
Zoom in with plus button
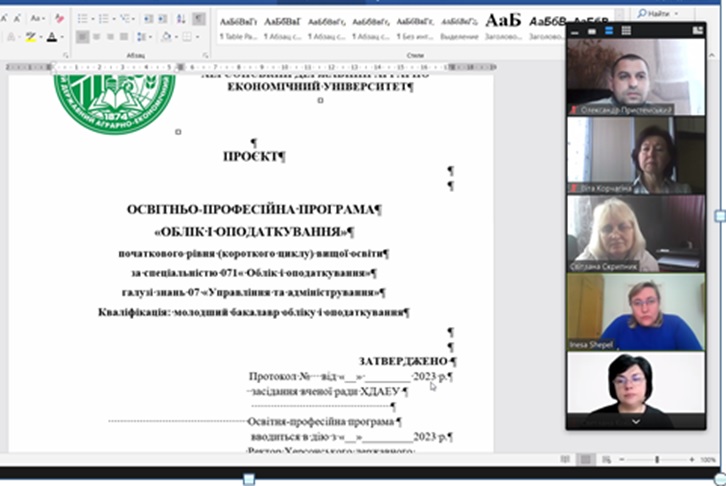click(x=692, y=459)
